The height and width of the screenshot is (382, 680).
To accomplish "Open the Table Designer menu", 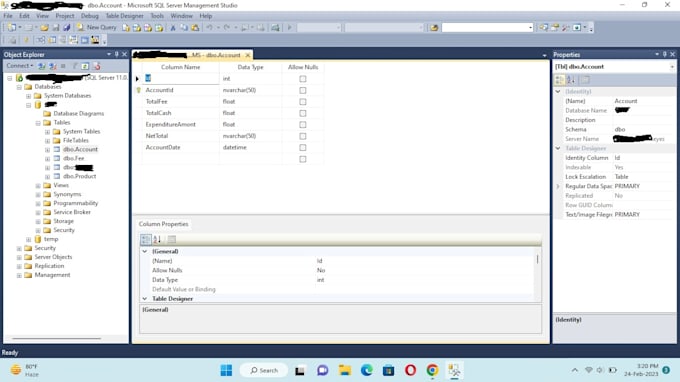I will tap(124, 16).
